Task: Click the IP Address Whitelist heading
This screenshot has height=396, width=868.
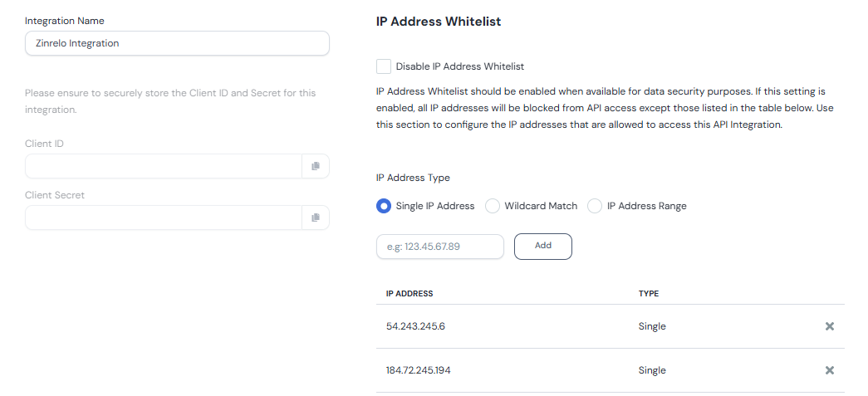Action: tap(439, 22)
